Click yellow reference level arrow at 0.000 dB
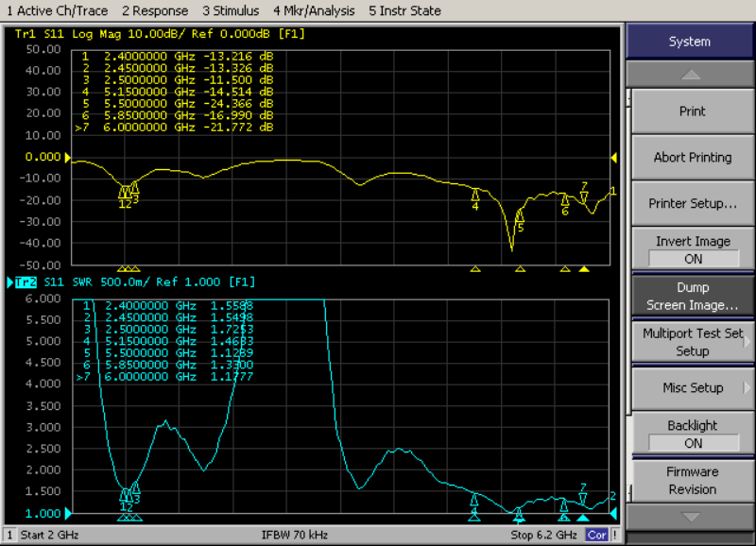This screenshot has height=546, width=756. [x=614, y=157]
